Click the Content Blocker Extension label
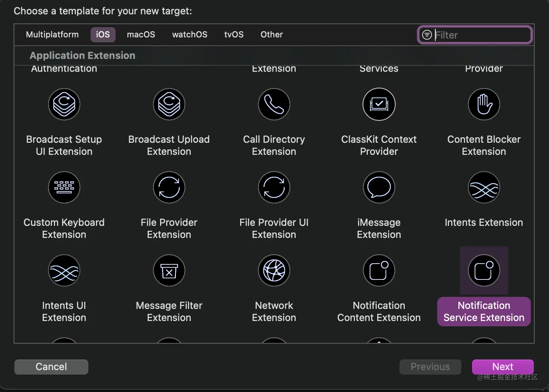Viewport: 549px width, 392px height. point(484,145)
